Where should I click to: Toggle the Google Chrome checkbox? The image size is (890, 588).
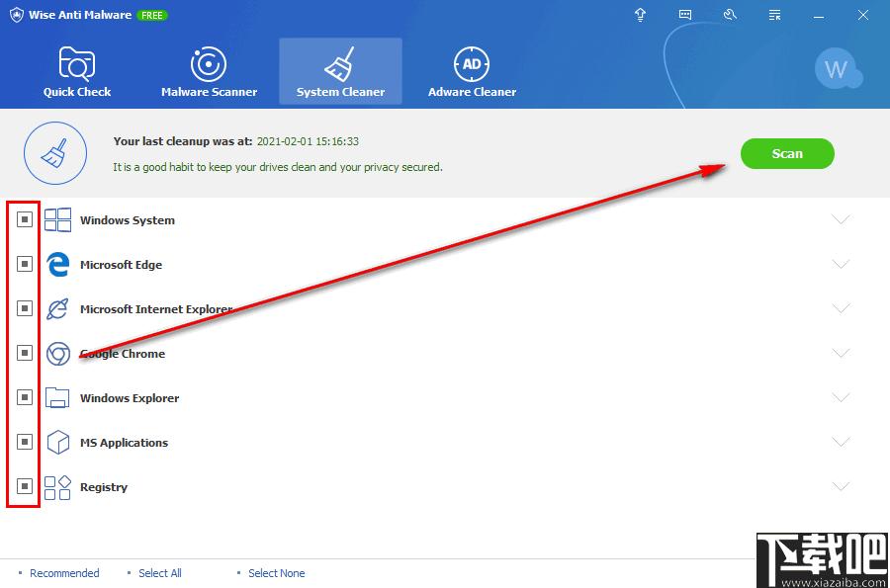(x=25, y=353)
